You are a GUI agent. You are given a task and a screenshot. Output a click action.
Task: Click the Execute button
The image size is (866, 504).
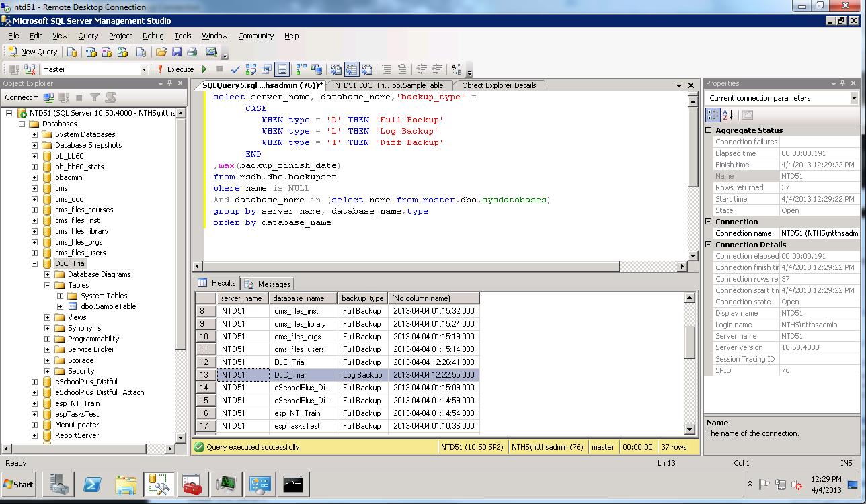(x=175, y=69)
